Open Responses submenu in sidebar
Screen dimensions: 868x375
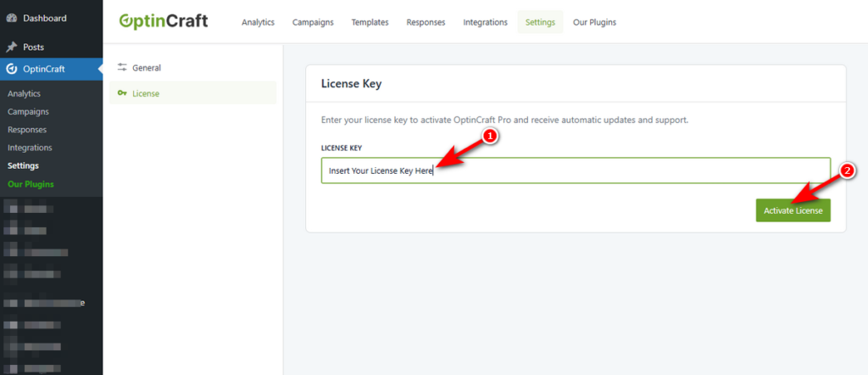27,130
